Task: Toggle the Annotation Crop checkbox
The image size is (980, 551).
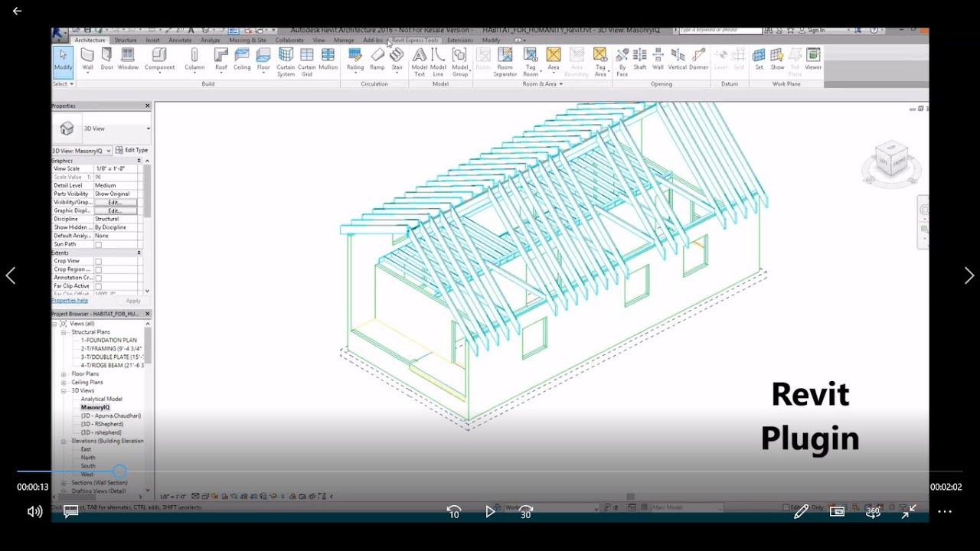Action: [x=98, y=279]
